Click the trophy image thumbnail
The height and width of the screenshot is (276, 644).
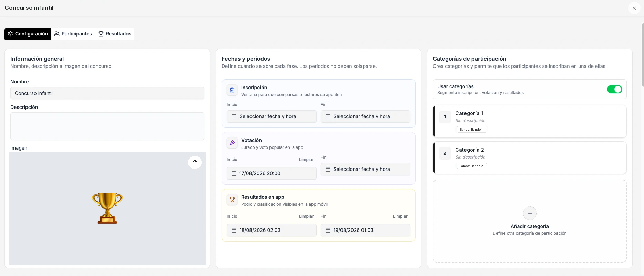[x=108, y=208]
